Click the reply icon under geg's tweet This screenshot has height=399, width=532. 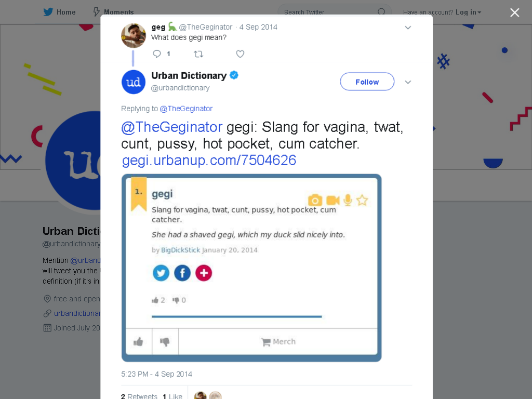(x=157, y=54)
